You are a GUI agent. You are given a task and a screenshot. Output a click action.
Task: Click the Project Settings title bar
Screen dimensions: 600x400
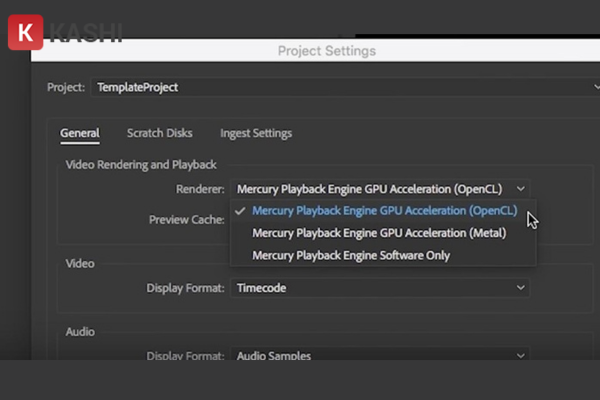(x=315, y=51)
